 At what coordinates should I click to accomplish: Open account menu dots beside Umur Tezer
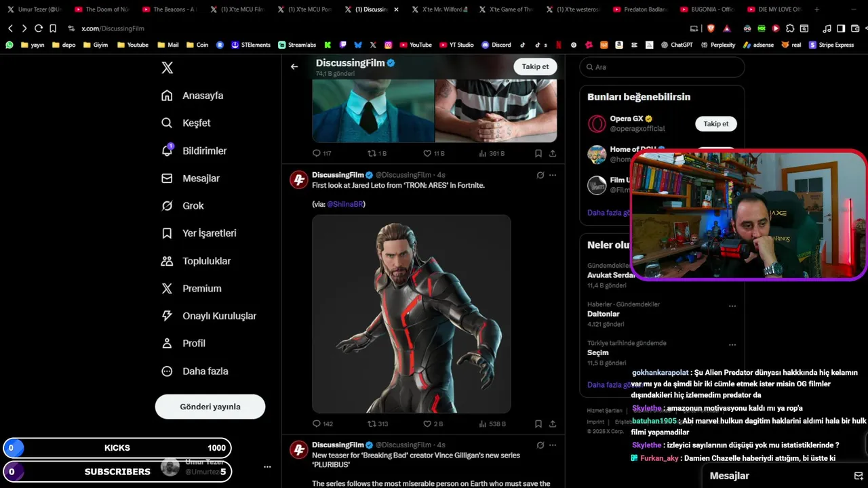[x=267, y=467]
